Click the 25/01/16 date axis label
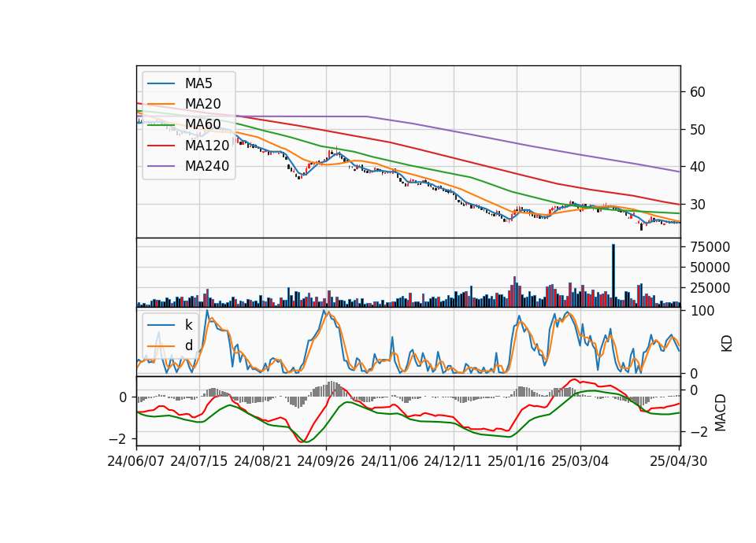756x543 pixels. (517, 461)
